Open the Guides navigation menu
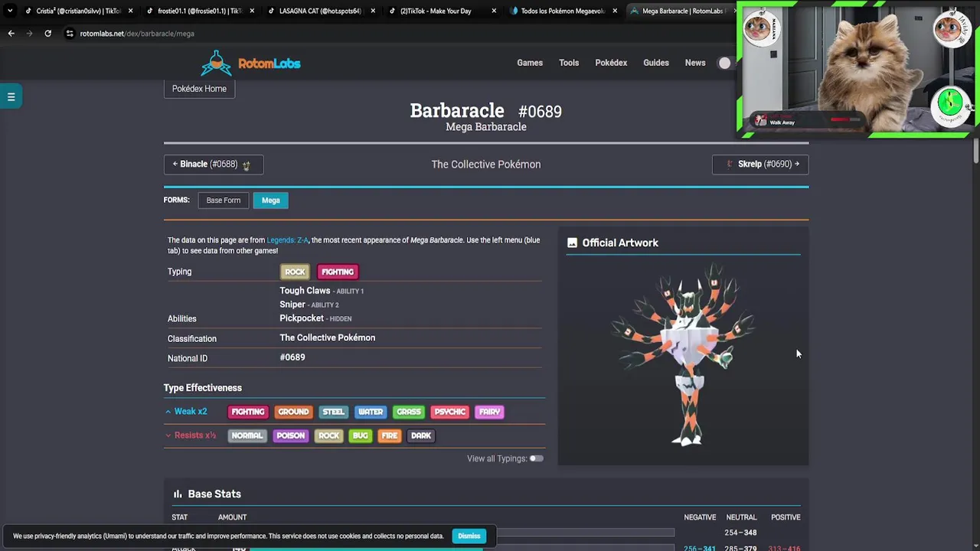 tap(656, 63)
